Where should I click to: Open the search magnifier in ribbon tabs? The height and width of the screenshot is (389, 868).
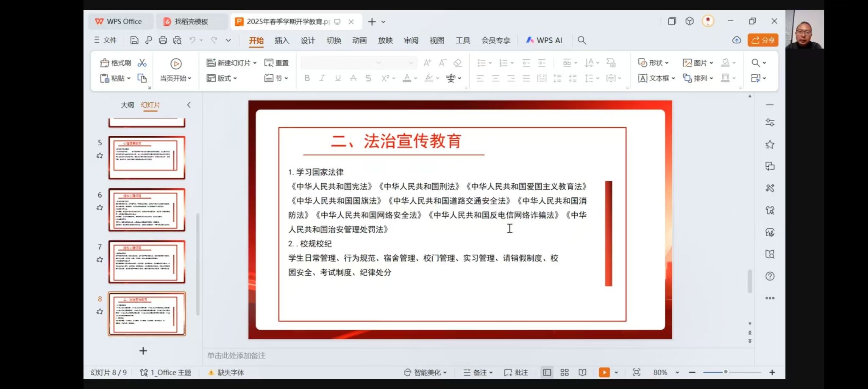pyautogui.click(x=582, y=40)
